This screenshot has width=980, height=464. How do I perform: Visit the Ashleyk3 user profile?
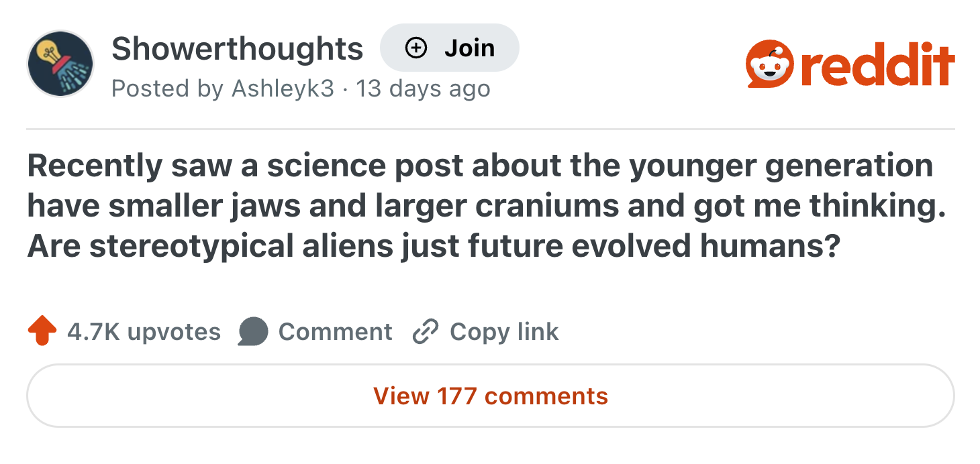click(x=283, y=89)
